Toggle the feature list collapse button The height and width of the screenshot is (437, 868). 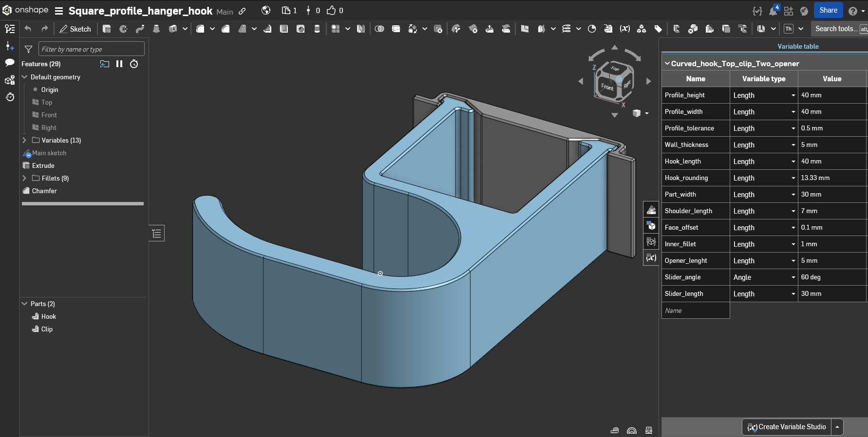157,234
